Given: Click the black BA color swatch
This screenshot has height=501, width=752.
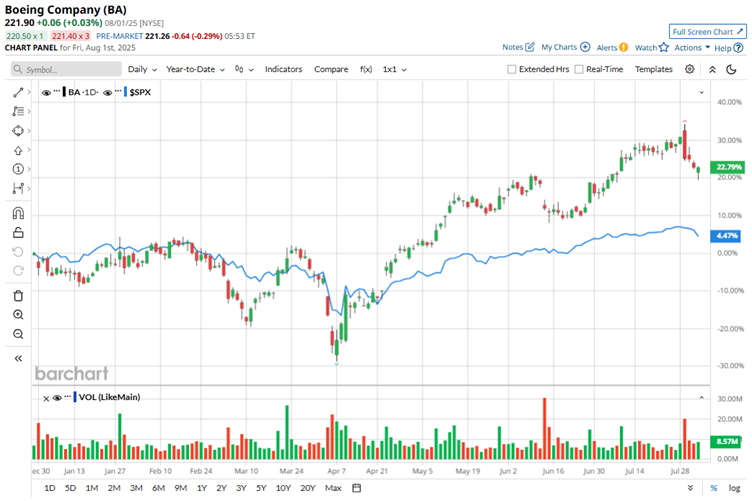Looking at the screenshot, I should [x=64, y=92].
